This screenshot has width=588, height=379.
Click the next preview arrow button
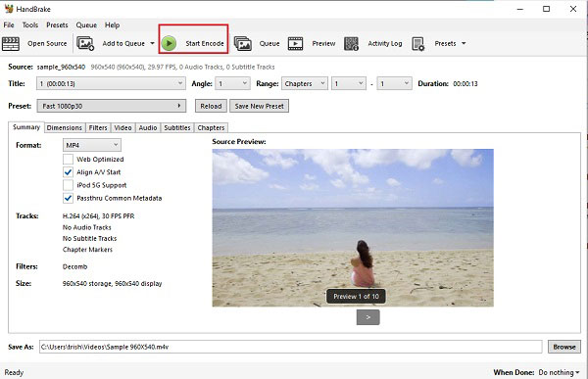(x=367, y=317)
